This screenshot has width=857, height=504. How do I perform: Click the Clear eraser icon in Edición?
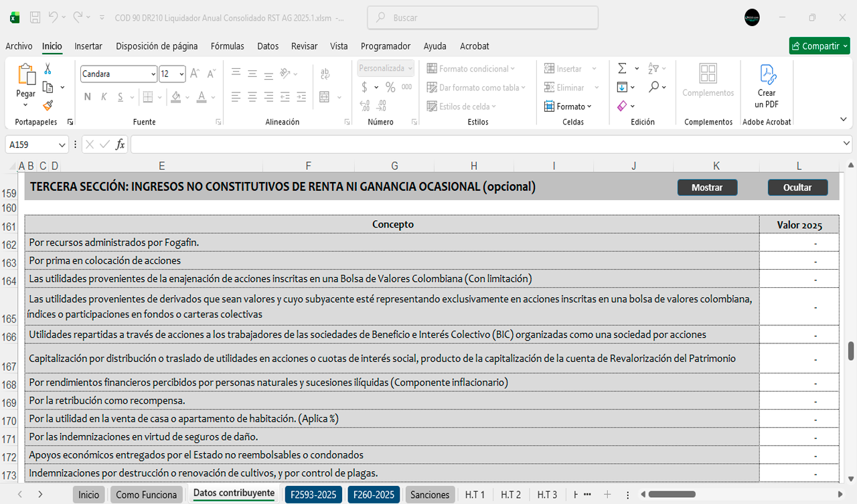point(622,106)
